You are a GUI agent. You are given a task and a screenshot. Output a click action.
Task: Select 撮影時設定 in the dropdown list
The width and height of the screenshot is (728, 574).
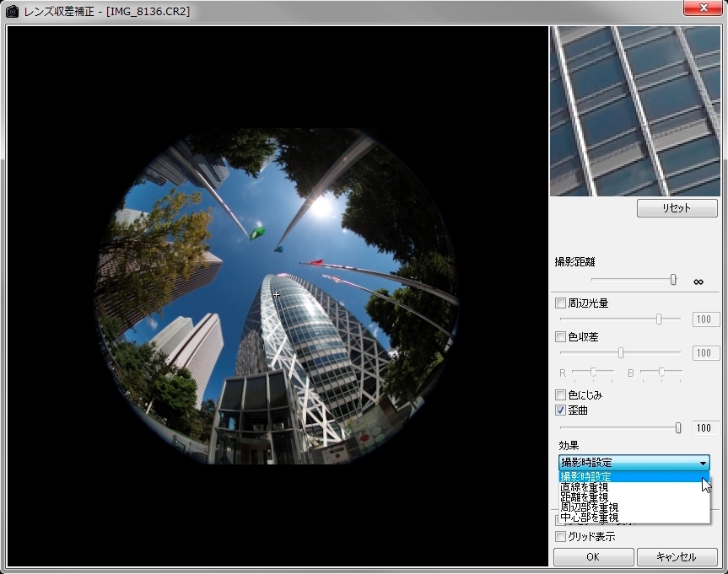click(x=634, y=476)
